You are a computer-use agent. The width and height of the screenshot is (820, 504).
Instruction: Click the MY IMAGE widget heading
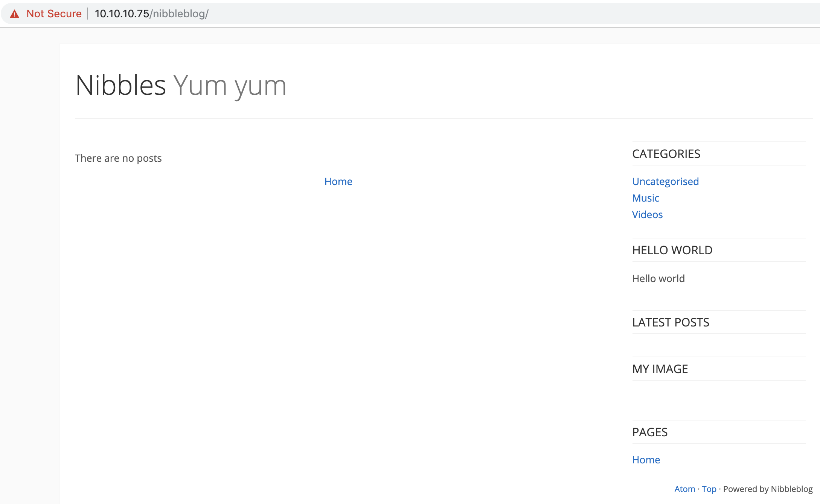[660, 369]
